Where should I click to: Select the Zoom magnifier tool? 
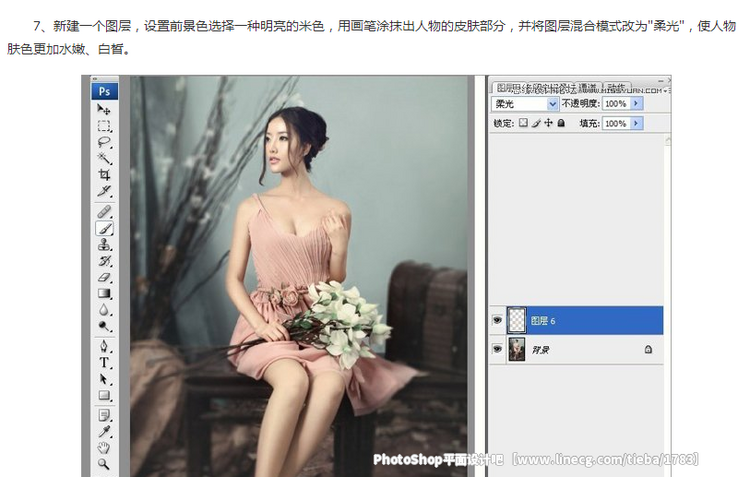pos(104,464)
